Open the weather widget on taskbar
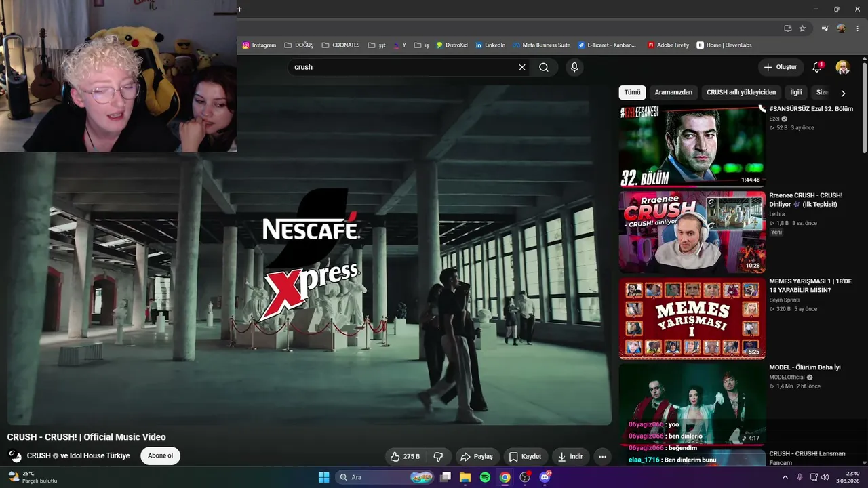868x488 pixels. pos(33,477)
